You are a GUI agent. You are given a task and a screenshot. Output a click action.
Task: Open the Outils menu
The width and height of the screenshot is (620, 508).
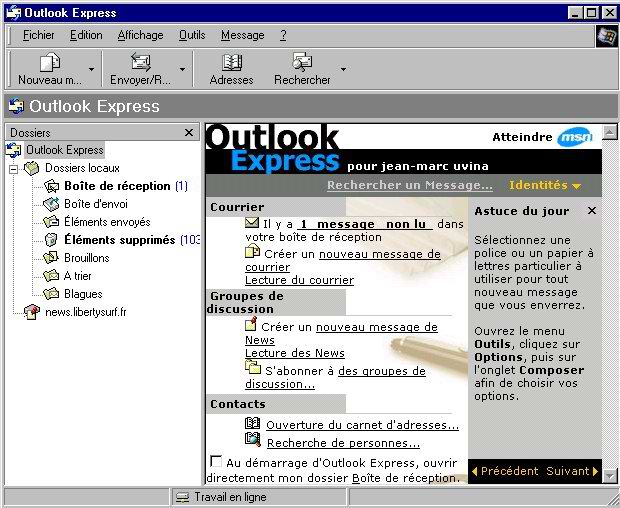coord(192,35)
